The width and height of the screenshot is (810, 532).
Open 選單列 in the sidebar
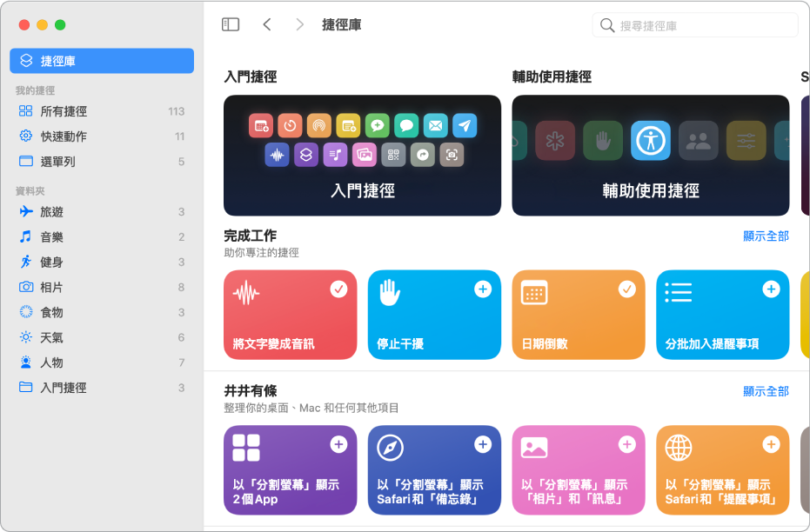pos(102,162)
